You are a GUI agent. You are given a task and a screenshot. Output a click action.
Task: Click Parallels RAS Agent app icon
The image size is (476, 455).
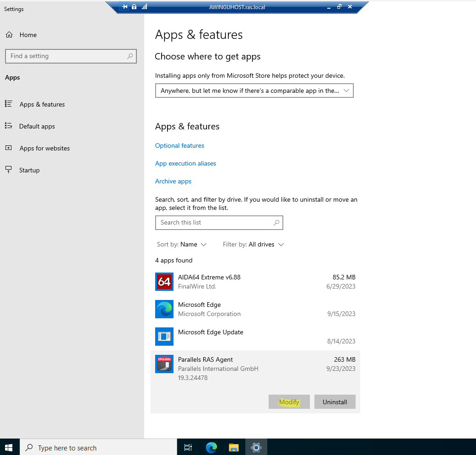pos(164,364)
